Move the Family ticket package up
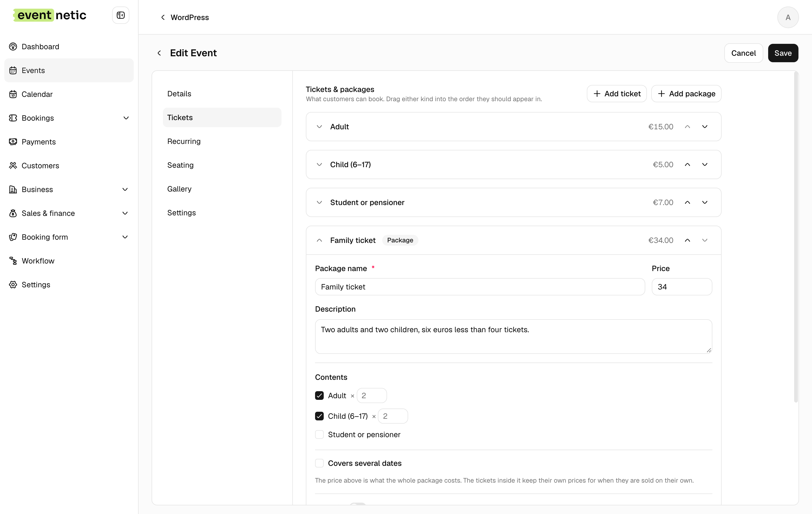 (x=687, y=240)
